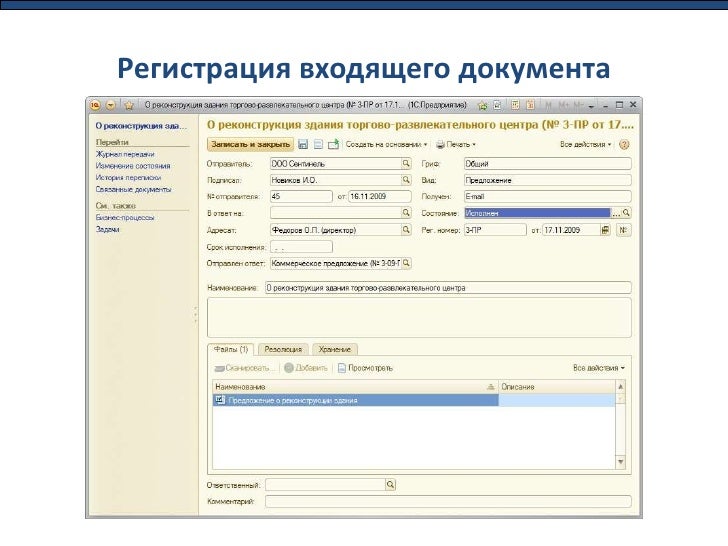Open Журнал передачи link
This screenshot has height=546, width=728.
point(125,154)
